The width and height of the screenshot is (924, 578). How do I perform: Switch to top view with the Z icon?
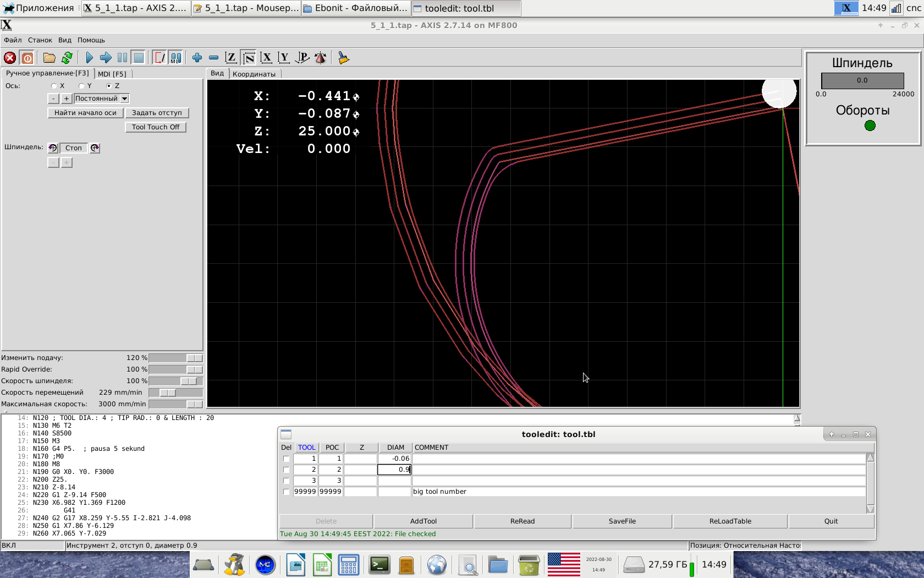pyautogui.click(x=231, y=58)
